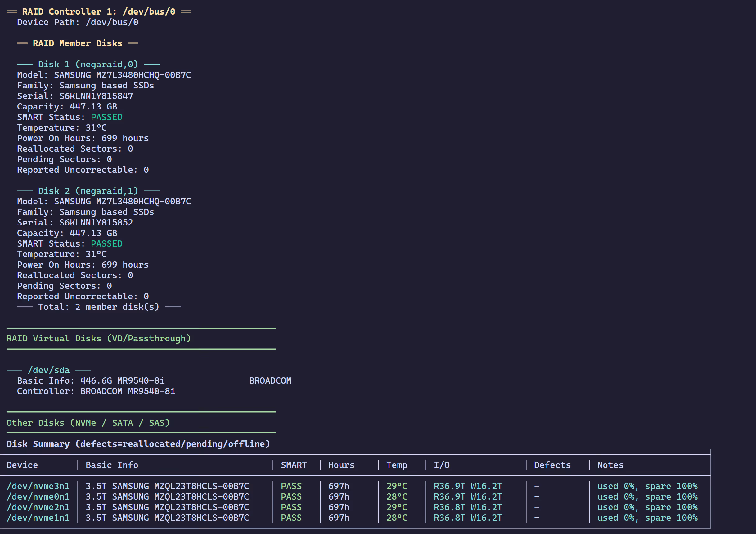Select serial number S6KLNN1Y815852
Image resolution: width=756 pixels, height=534 pixels.
coord(96,222)
